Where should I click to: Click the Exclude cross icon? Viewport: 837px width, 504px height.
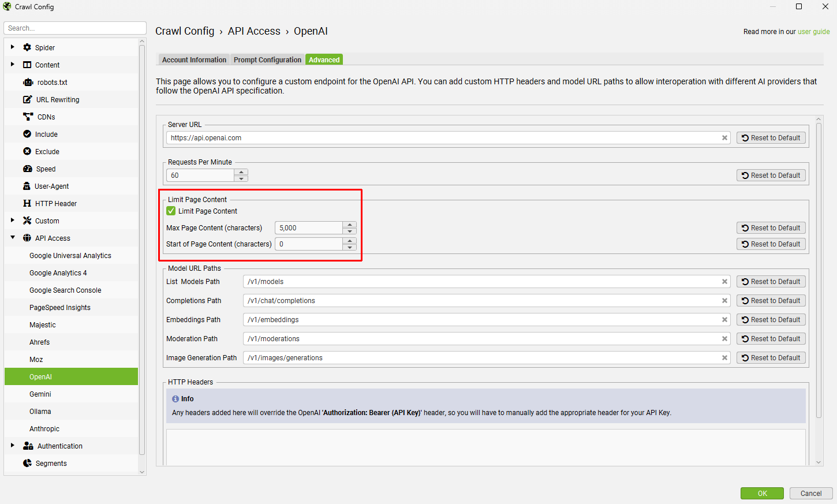click(27, 151)
